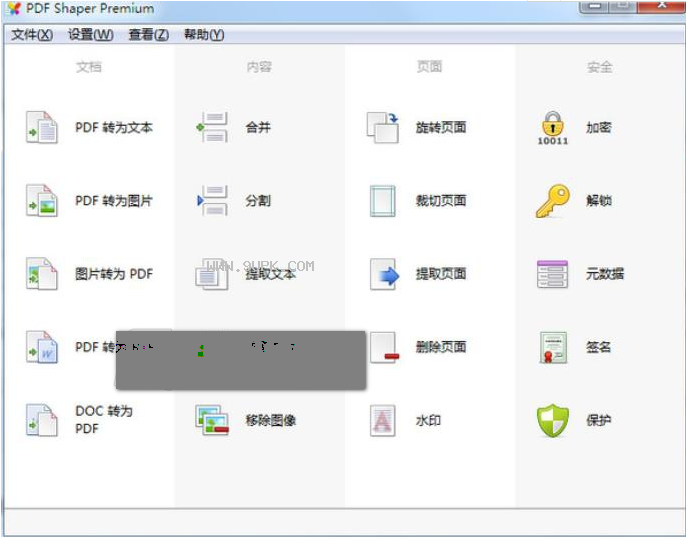Select the 分割 label
Screen dimensions: 686x537
pos(258,200)
